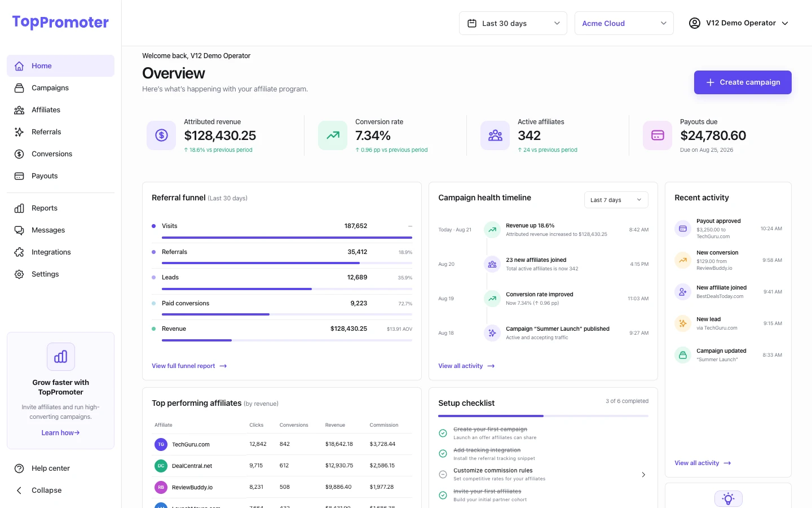The image size is (812, 508).
Task: Open the Conversions menu item
Action: (x=61, y=154)
